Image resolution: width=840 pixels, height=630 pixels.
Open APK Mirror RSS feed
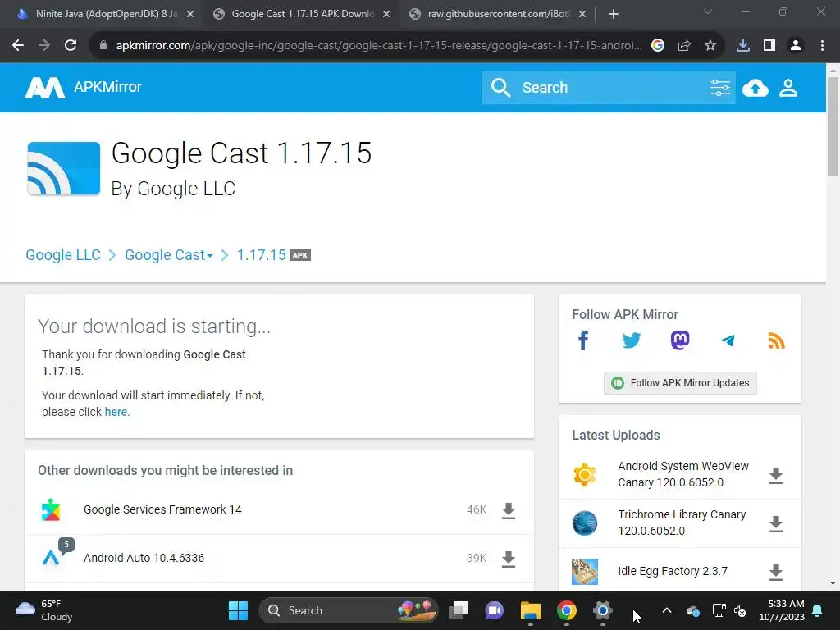click(x=776, y=340)
